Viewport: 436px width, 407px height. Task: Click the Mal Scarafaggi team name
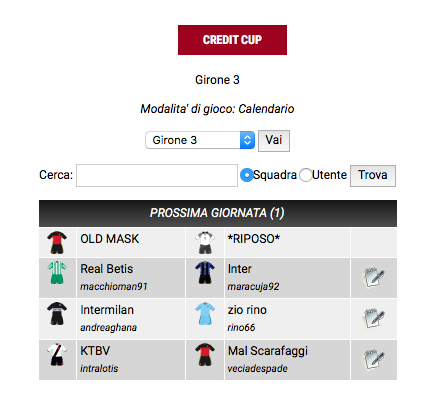[x=268, y=351]
